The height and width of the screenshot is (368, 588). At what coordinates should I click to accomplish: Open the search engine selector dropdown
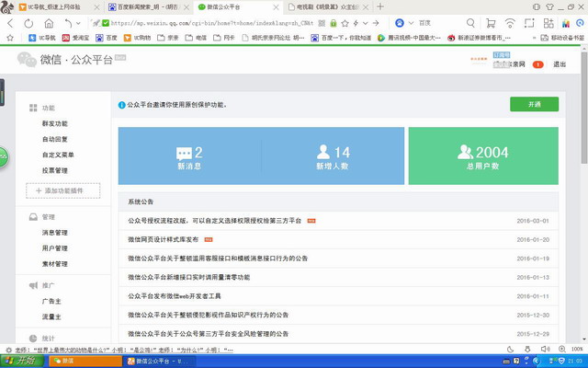411,23
